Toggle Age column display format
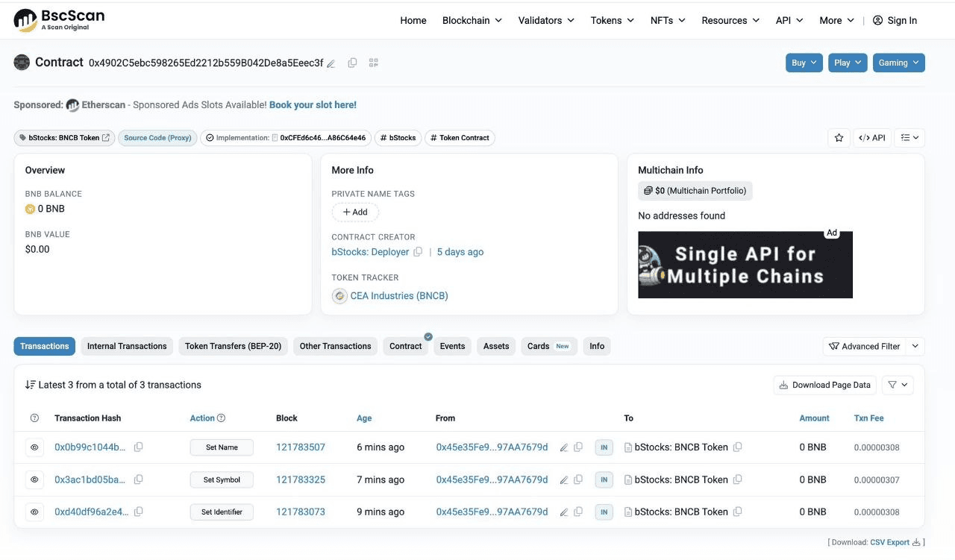Screen dimensions: 955x560 pyautogui.click(x=364, y=418)
